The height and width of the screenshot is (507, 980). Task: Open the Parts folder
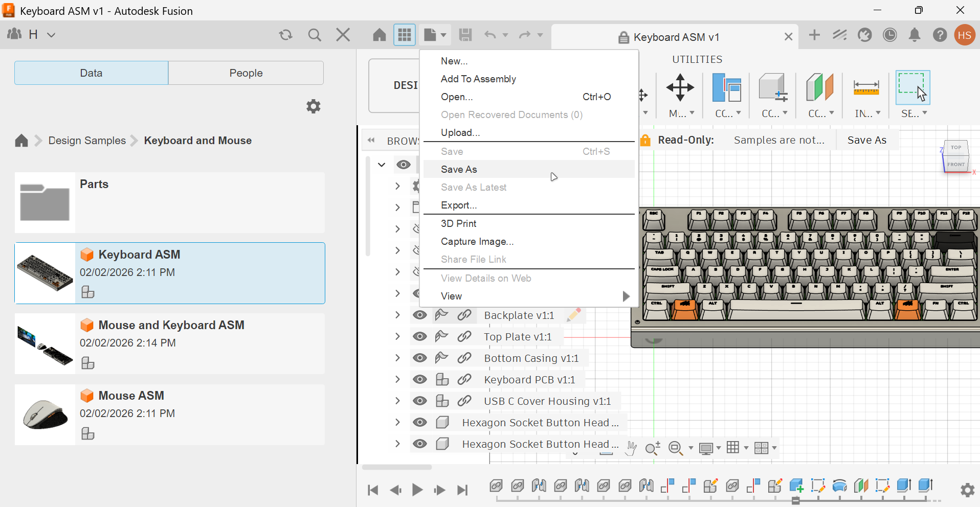(169, 202)
